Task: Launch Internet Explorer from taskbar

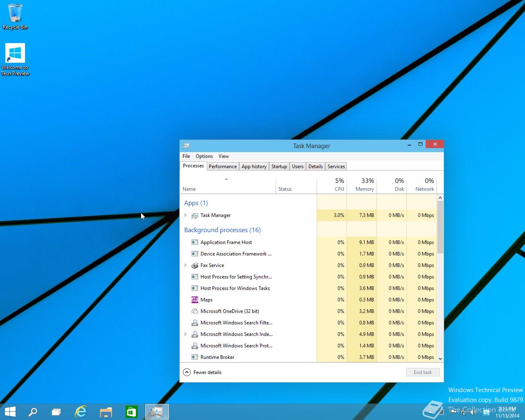Action: click(x=81, y=411)
